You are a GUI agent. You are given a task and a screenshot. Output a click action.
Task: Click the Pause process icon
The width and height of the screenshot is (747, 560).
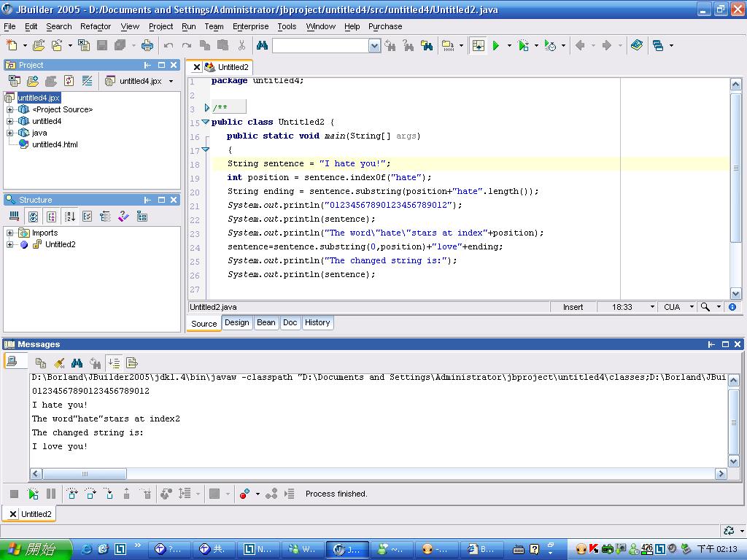(51, 494)
